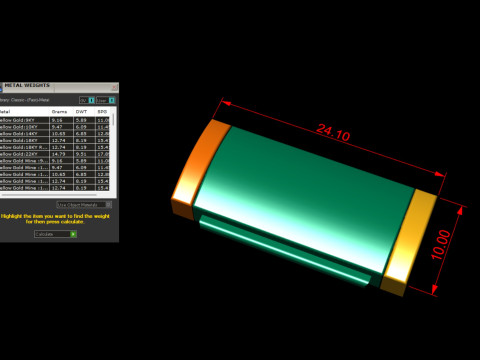Close the Metal Weights panel
This screenshot has height=360, width=480.
tap(114, 87)
